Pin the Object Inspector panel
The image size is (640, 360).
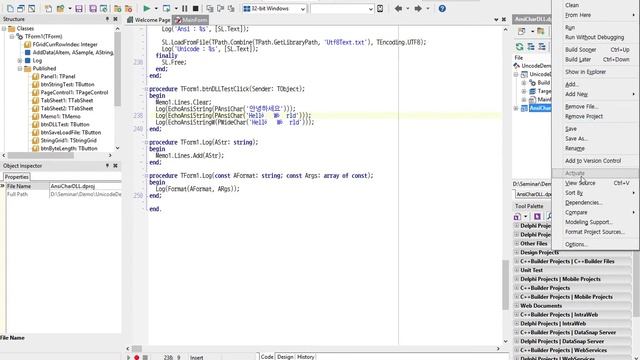pyautogui.click(x=107, y=166)
